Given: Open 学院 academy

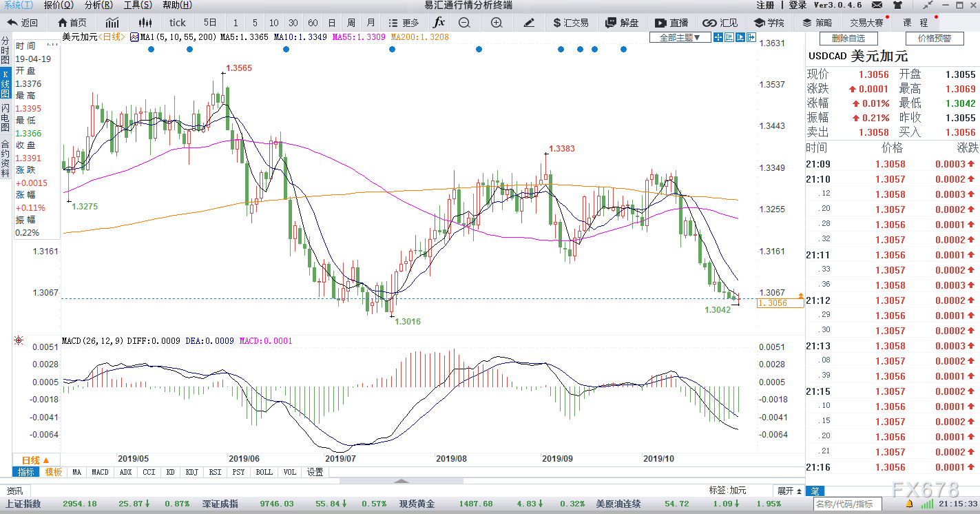Looking at the screenshot, I should [x=768, y=23].
